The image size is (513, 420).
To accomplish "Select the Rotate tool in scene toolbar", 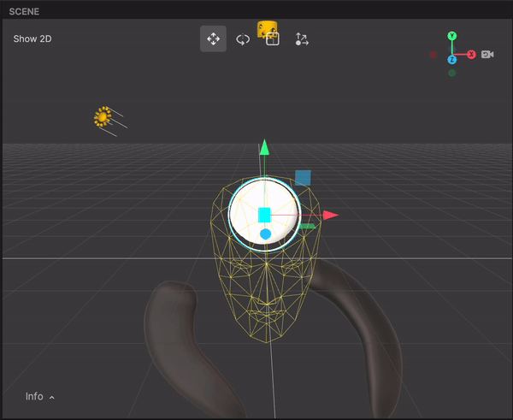I will click(x=243, y=39).
